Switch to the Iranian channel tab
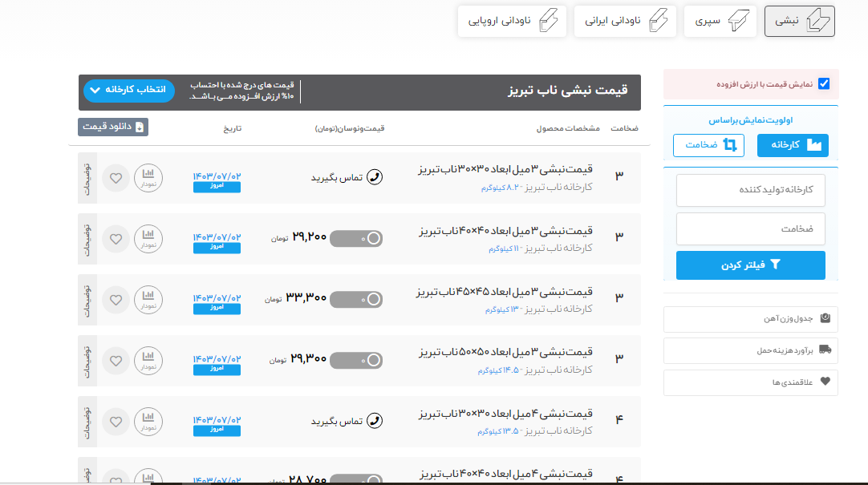 click(625, 21)
